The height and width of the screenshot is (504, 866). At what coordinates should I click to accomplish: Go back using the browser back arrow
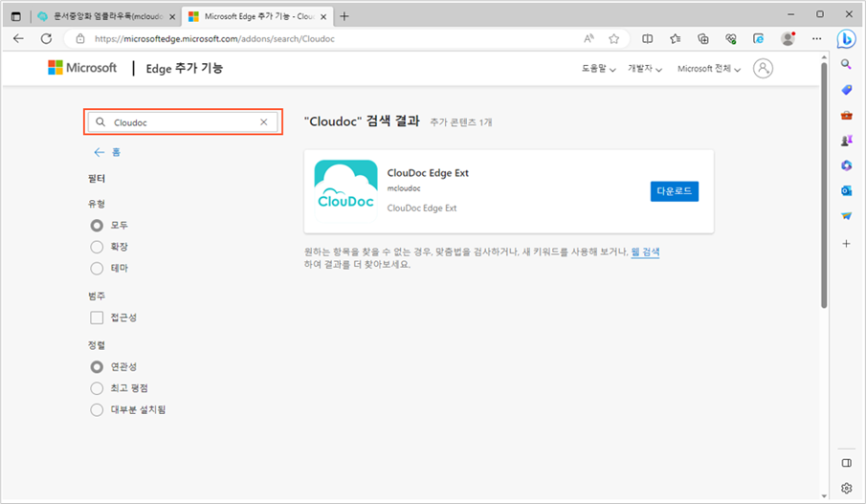tap(18, 38)
